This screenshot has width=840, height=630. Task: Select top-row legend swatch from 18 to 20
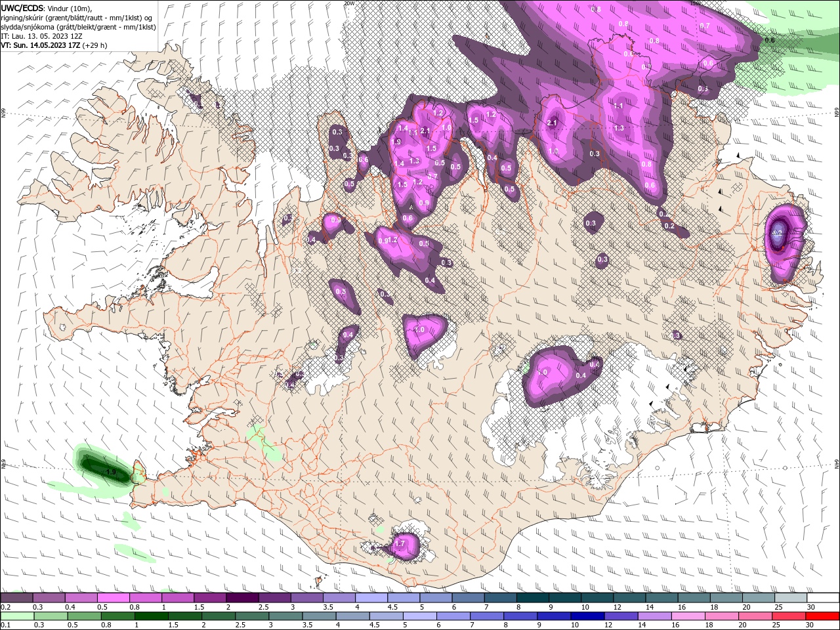tap(726, 598)
